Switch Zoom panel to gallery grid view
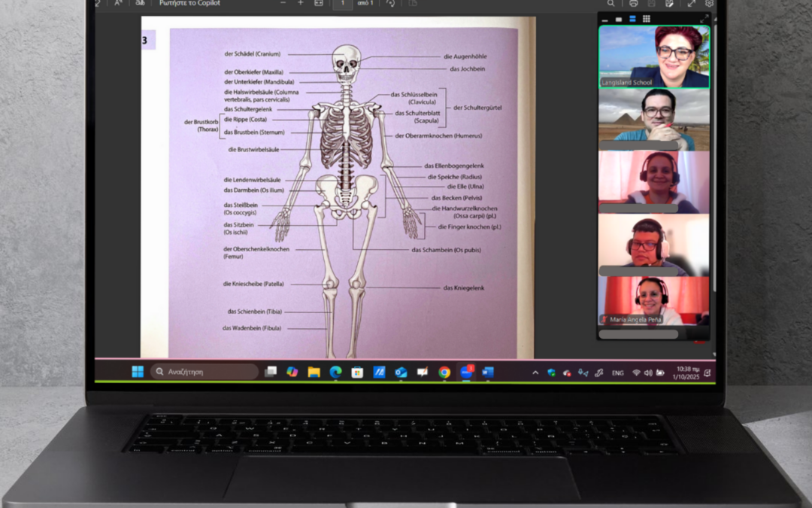The width and height of the screenshot is (812, 508). pyautogui.click(x=647, y=20)
